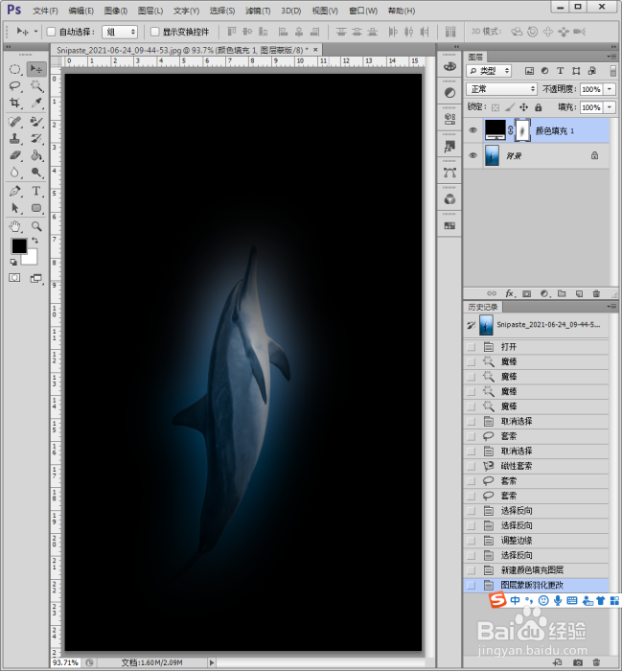This screenshot has width=622, height=672.
Task: Select the Dodge tool
Action: (36, 173)
